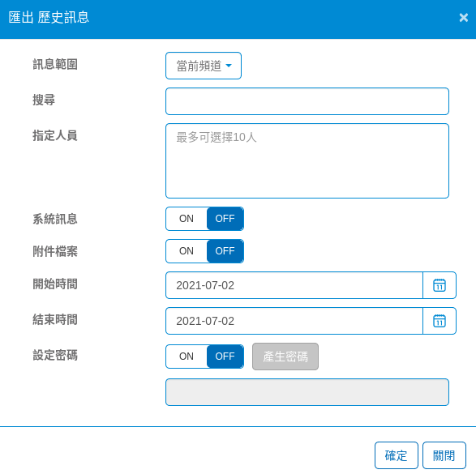Screen dimensions: 476x474
Task: Click the 匯出 歷史訊息 title text
Action: click(49, 17)
